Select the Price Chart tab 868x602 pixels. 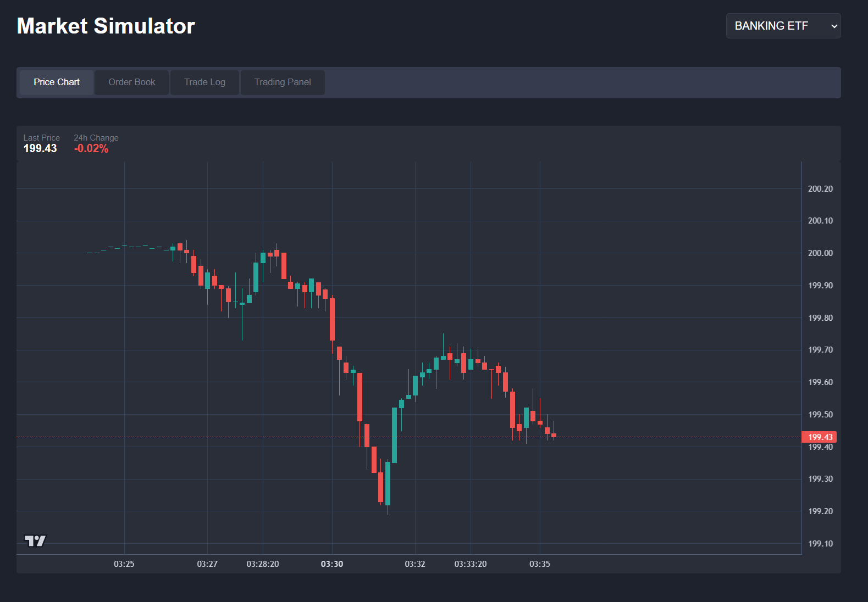[57, 82]
